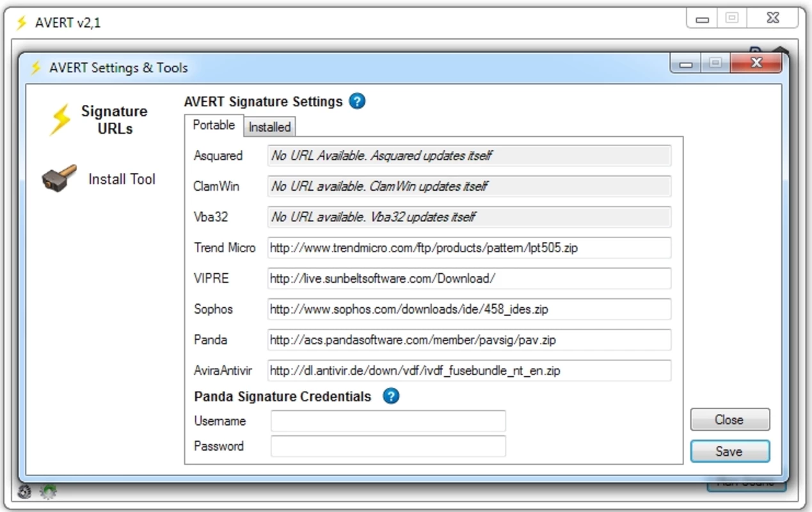Click the "AVERT Settings & Tools" title text

[118, 68]
